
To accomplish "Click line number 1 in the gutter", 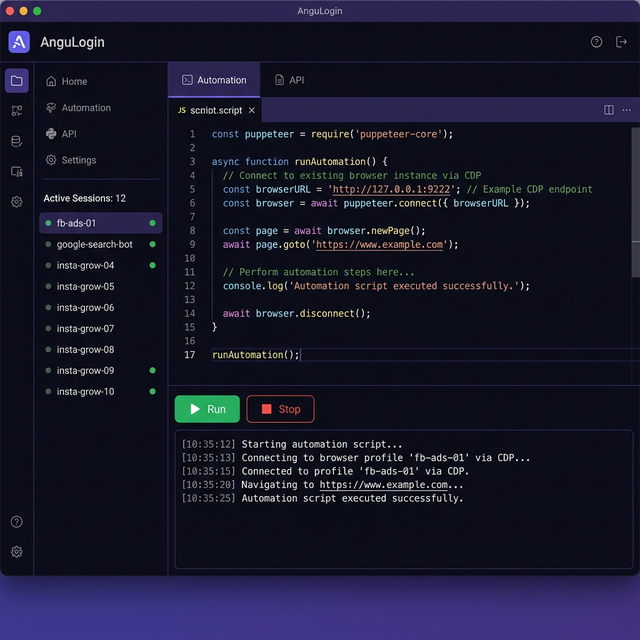I will (x=192, y=134).
